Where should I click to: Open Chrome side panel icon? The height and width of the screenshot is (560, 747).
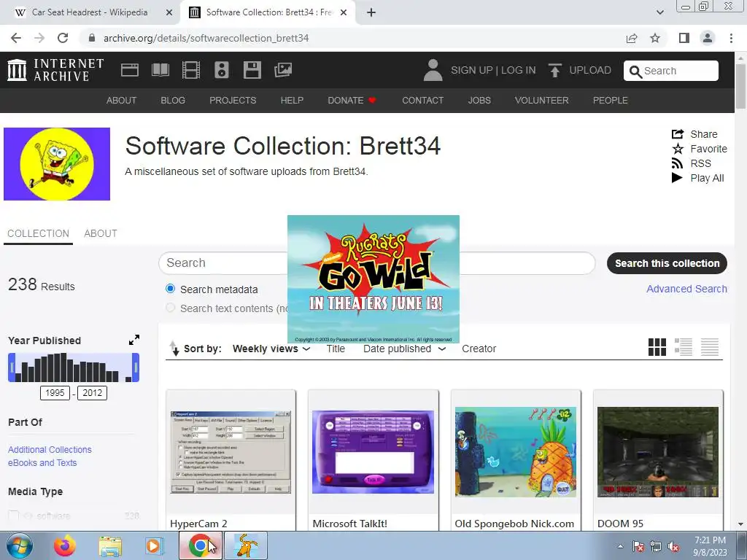[x=684, y=38]
